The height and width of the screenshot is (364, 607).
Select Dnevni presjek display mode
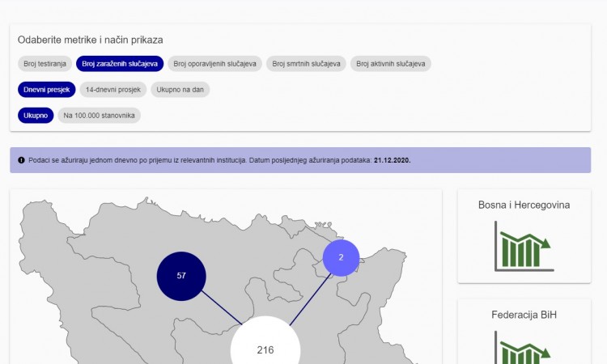pyautogui.click(x=46, y=90)
